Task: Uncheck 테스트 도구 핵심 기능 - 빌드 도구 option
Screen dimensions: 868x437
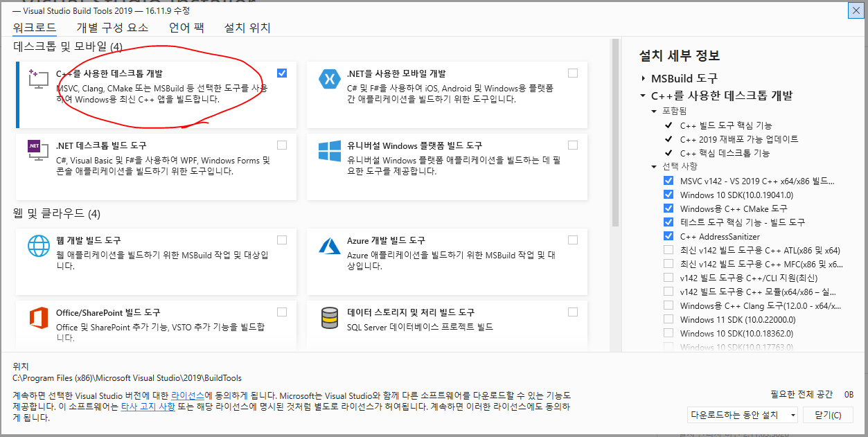Action: 668,222
